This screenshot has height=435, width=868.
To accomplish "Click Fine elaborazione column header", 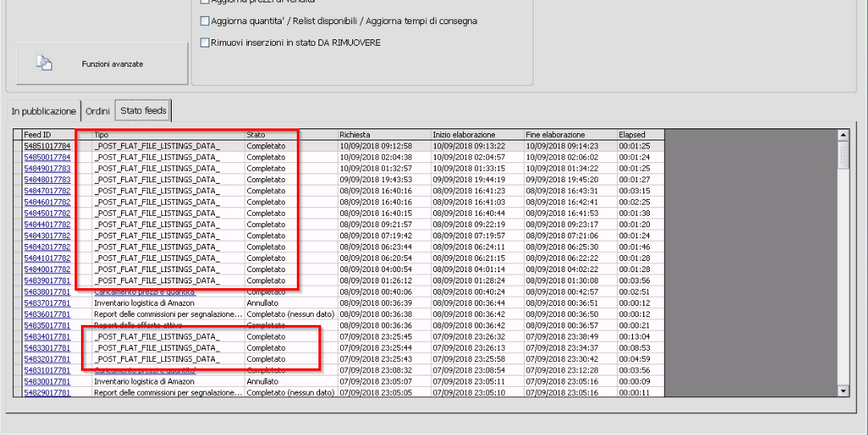I will coord(570,134).
